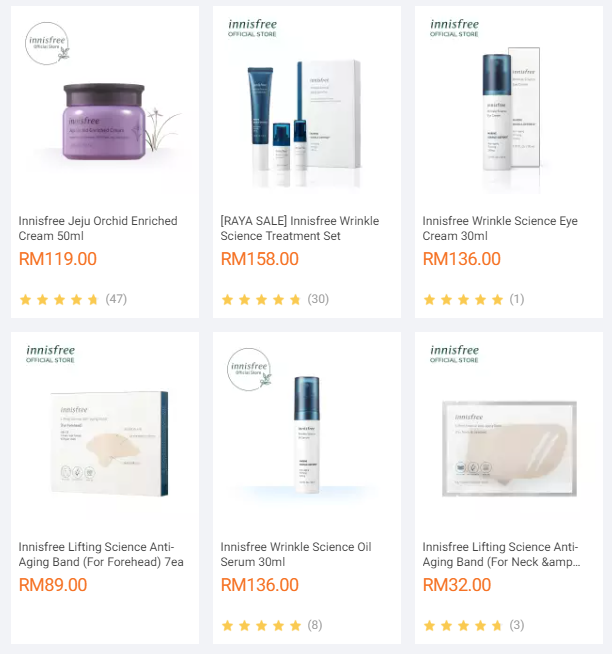Click the Innisfree Official Store logo on Treatment Set

[252, 28]
